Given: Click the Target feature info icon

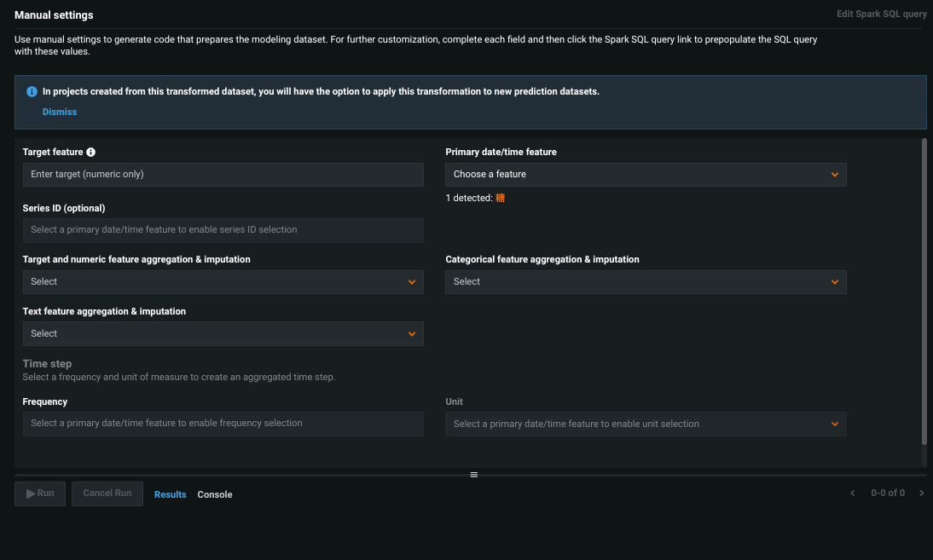Looking at the screenshot, I should coord(91,153).
